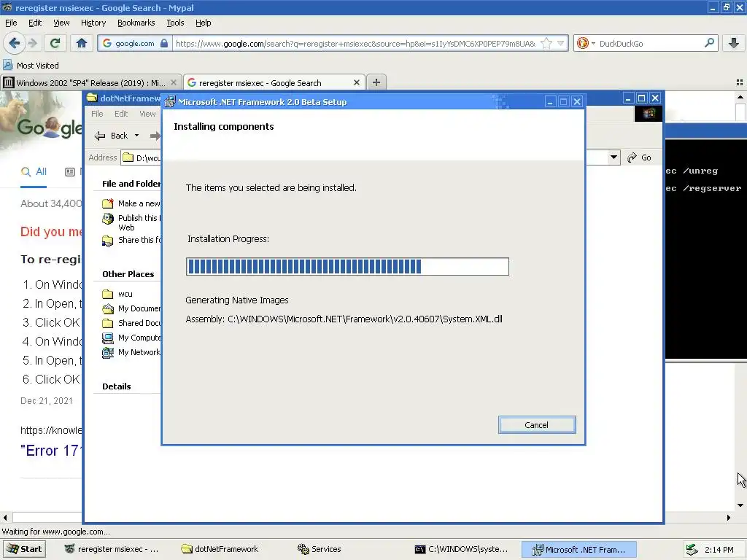
Task: Click Publish this folder to Web icon
Action: (x=108, y=219)
